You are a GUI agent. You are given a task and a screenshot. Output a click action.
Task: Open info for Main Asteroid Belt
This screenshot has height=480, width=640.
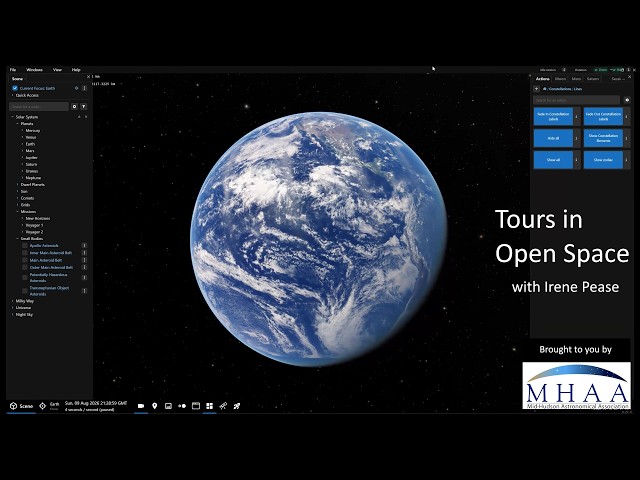click(84, 260)
